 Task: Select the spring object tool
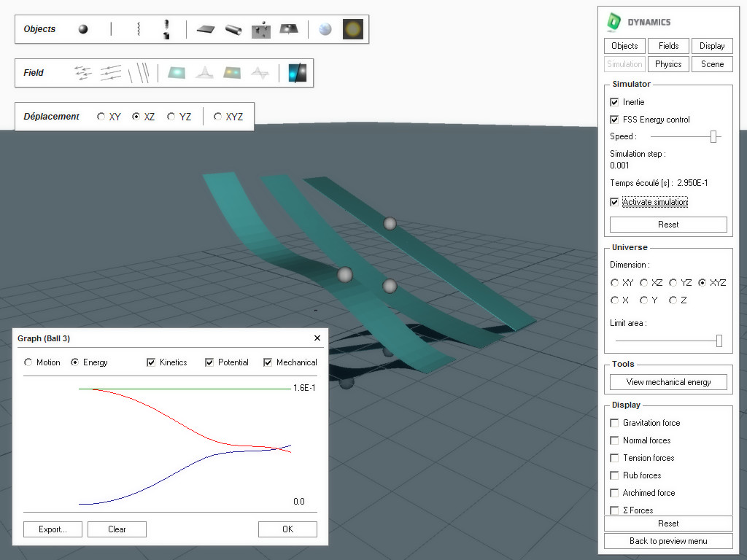point(138,28)
